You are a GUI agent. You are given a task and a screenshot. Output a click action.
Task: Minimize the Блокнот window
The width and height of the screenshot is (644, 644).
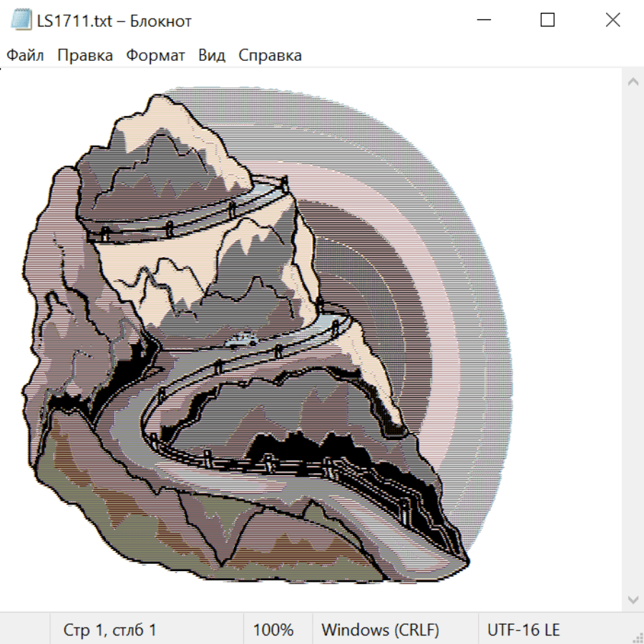click(483, 20)
